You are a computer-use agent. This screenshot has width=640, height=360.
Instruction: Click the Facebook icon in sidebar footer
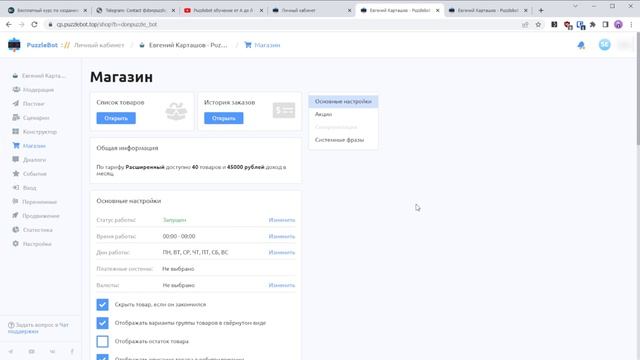pyautogui.click(x=72, y=351)
